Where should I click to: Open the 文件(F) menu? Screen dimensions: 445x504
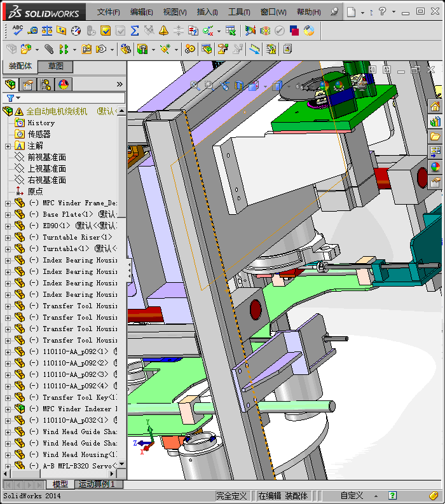(108, 12)
